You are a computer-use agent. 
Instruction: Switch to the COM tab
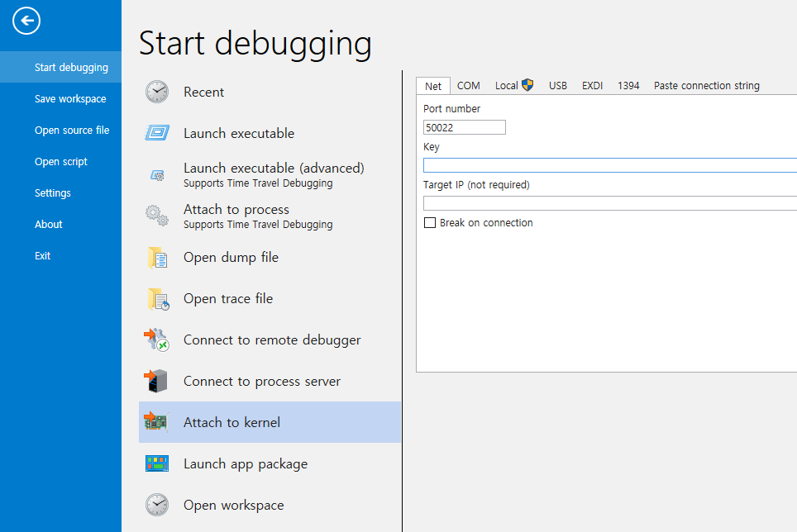pos(468,86)
